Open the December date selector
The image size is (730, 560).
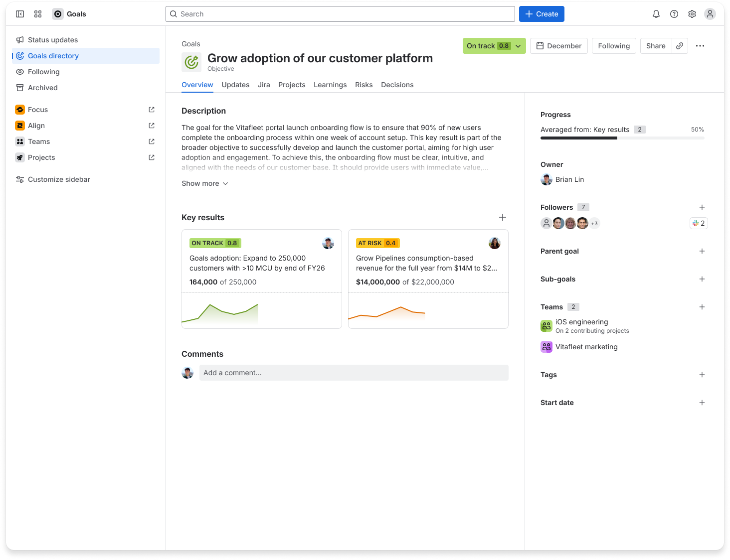point(558,46)
